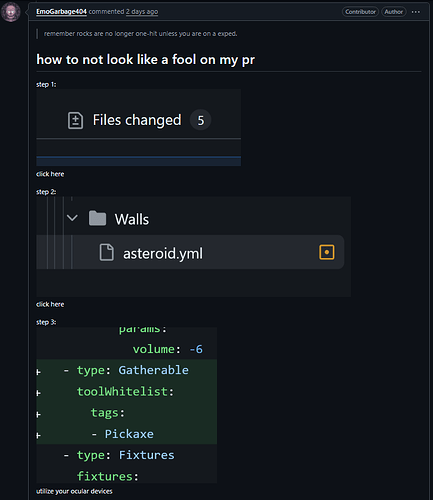Open the step 1 Files changed screenshot
Image resolution: width=433 pixels, height=500 pixels.
[x=139, y=127]
